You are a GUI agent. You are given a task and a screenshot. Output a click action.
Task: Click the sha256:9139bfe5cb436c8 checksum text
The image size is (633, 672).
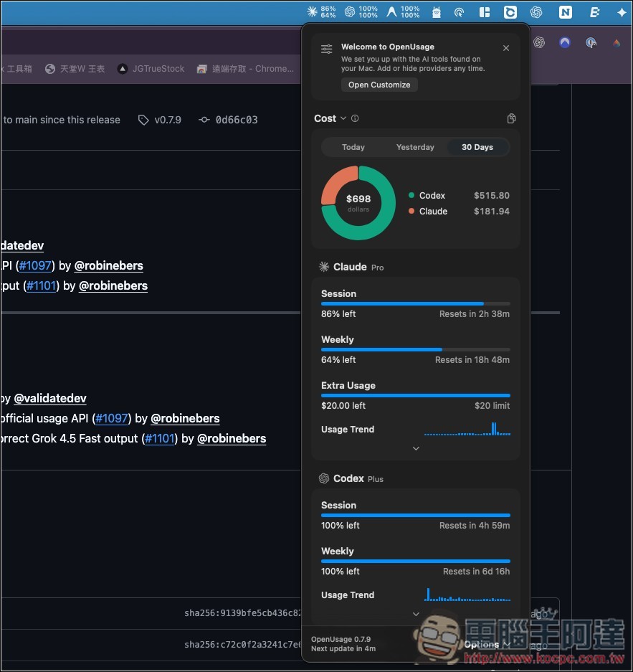[243, 613]
